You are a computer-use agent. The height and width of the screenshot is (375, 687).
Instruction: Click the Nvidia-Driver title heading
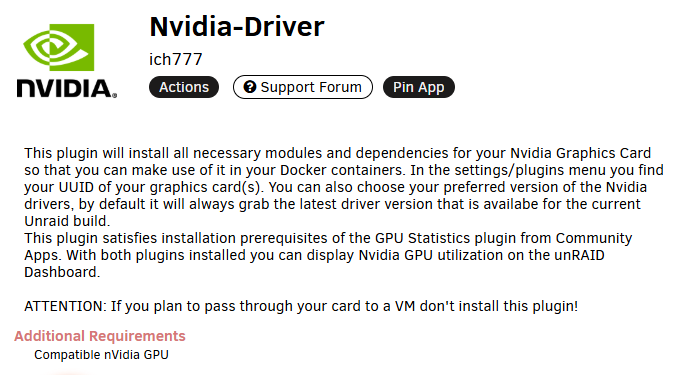coord(237,26)
